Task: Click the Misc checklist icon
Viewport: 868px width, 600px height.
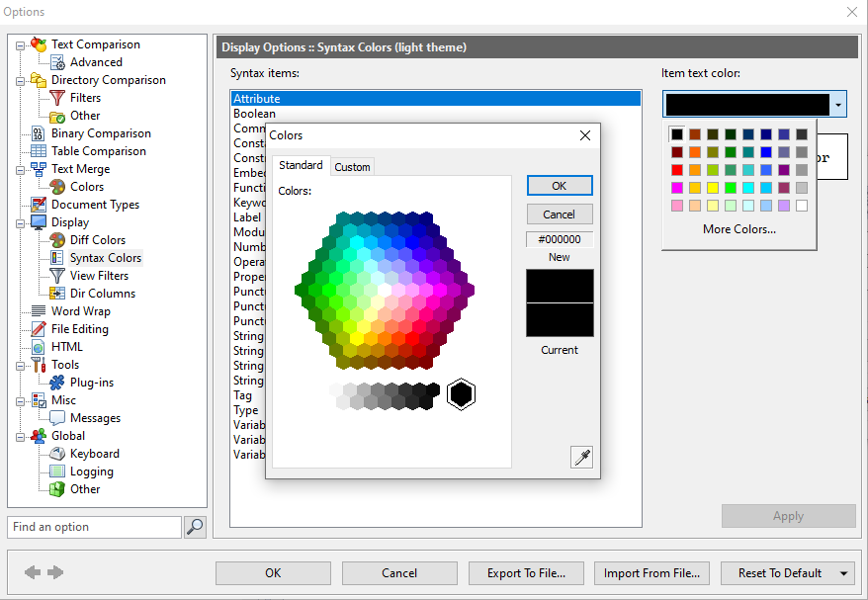Action: [39, 400]
